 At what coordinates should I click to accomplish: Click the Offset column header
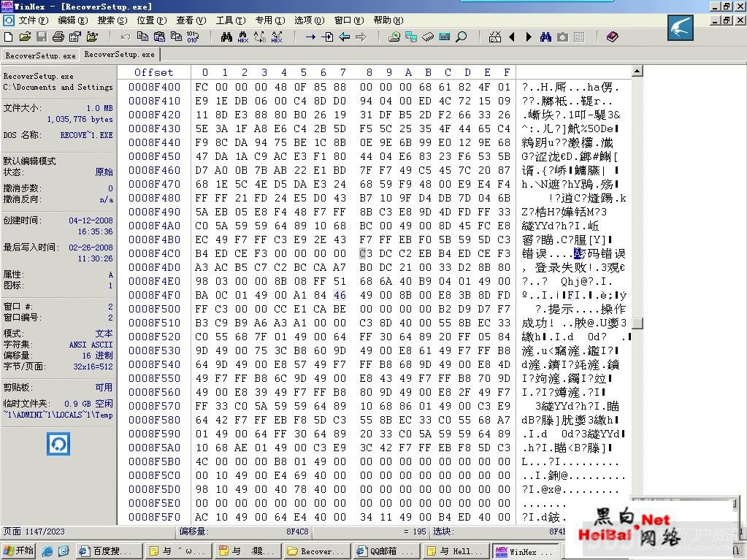tap(153, 72)
